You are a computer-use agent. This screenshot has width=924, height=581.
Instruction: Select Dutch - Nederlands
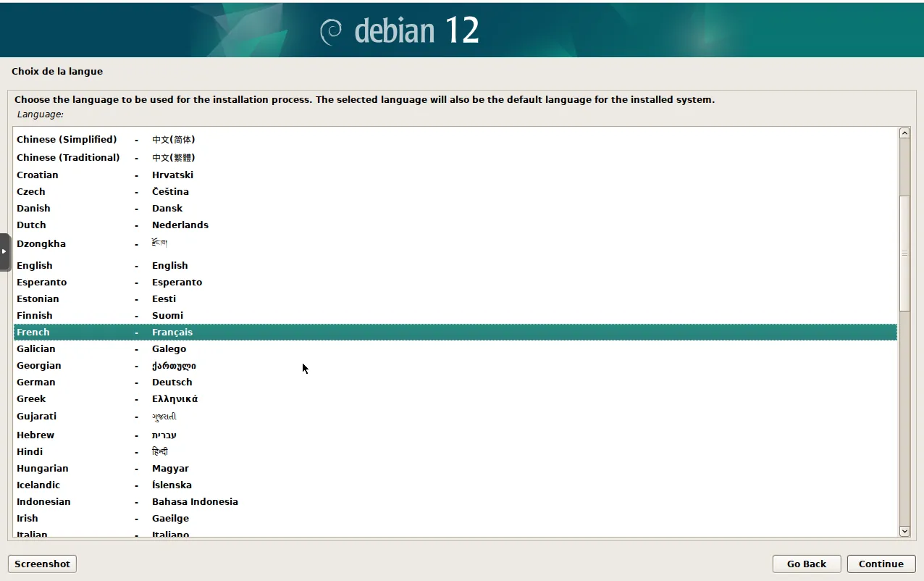[455, 225]
